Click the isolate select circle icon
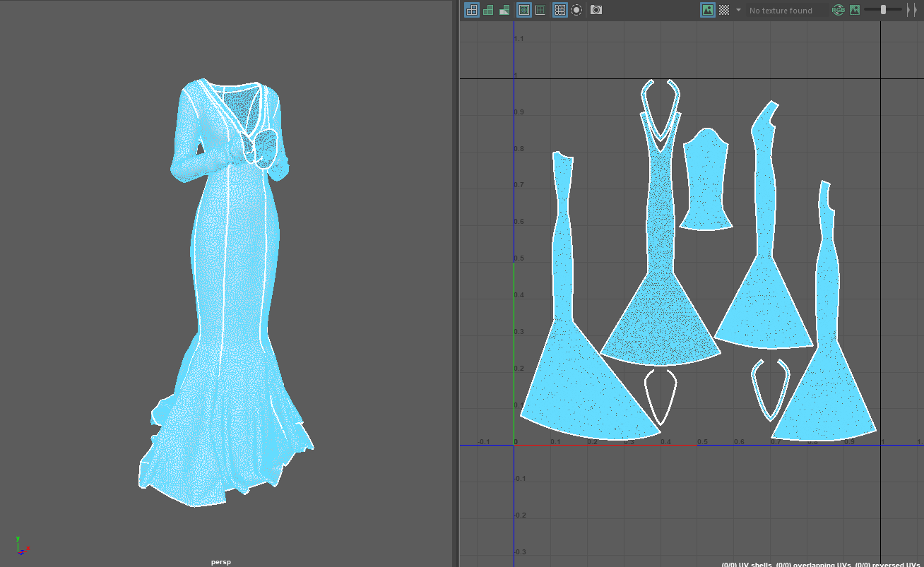The image size is (924, 567). [577, 10]
